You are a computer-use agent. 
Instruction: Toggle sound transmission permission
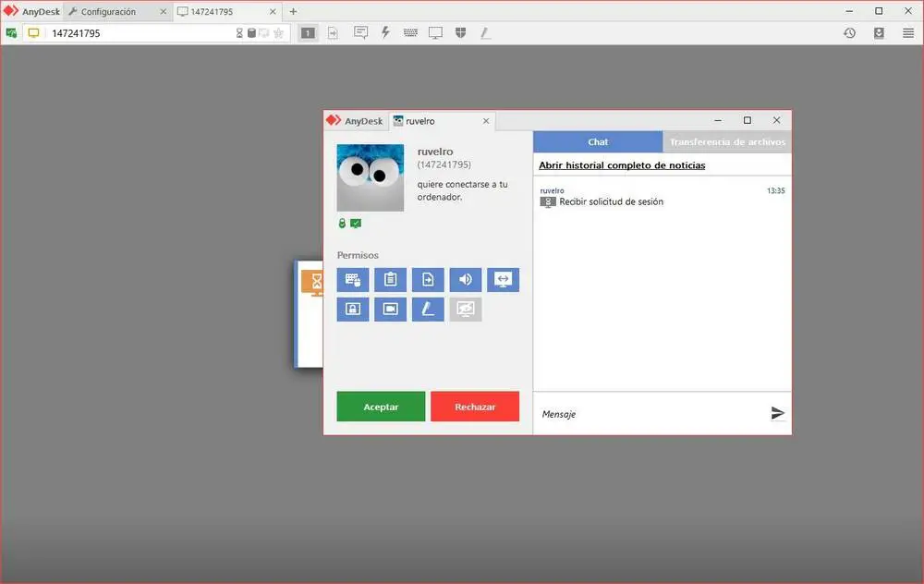tap(466, 280)
